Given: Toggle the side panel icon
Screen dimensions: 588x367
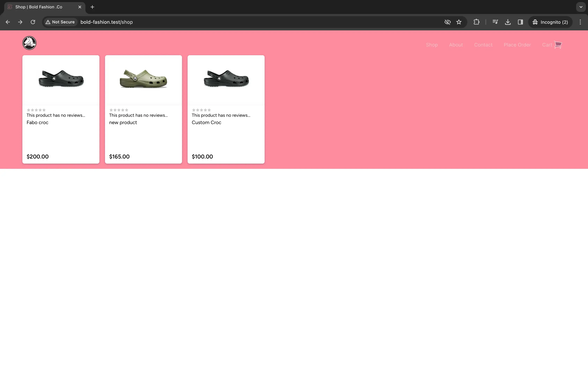Looking at the screenshot, I should click(x=520, y=22).
